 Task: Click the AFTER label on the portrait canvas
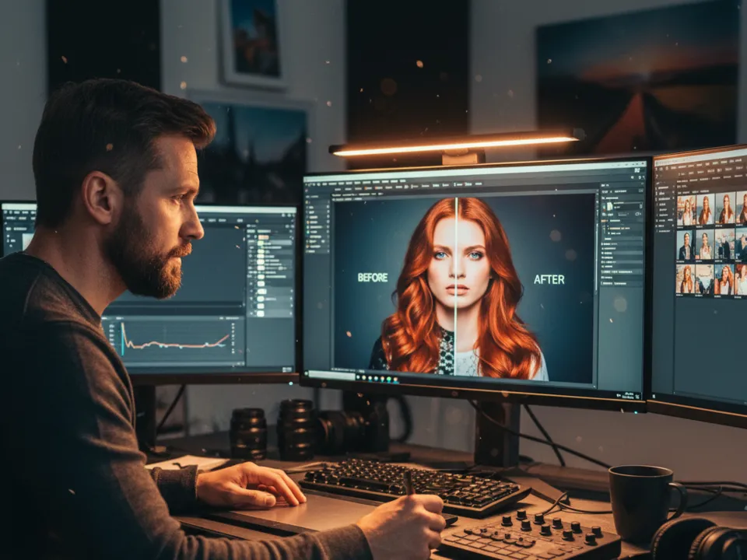(x=549, y=279)
